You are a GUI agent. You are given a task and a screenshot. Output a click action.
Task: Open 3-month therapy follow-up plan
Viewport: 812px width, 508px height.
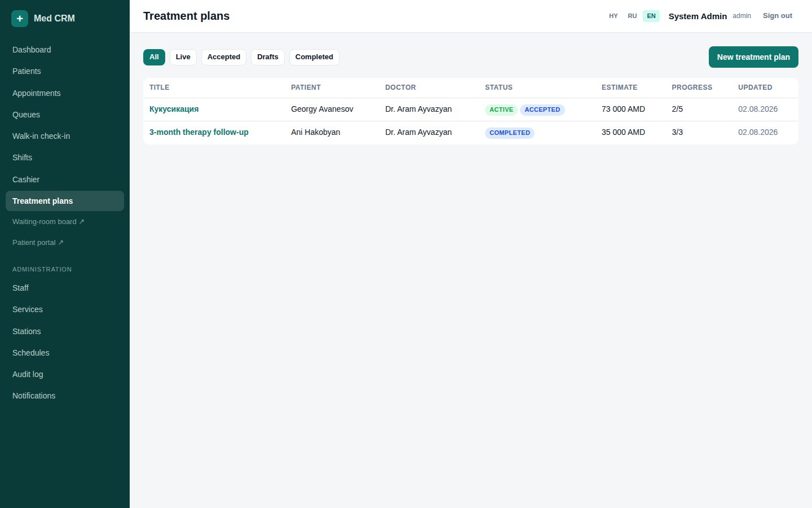(199, 132)
